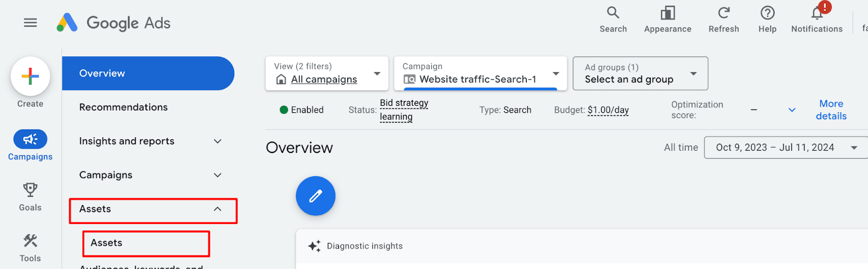Open the Campaign selector dropdown
Viewport: 868px width, 269px height.
(x=481, y=73)
